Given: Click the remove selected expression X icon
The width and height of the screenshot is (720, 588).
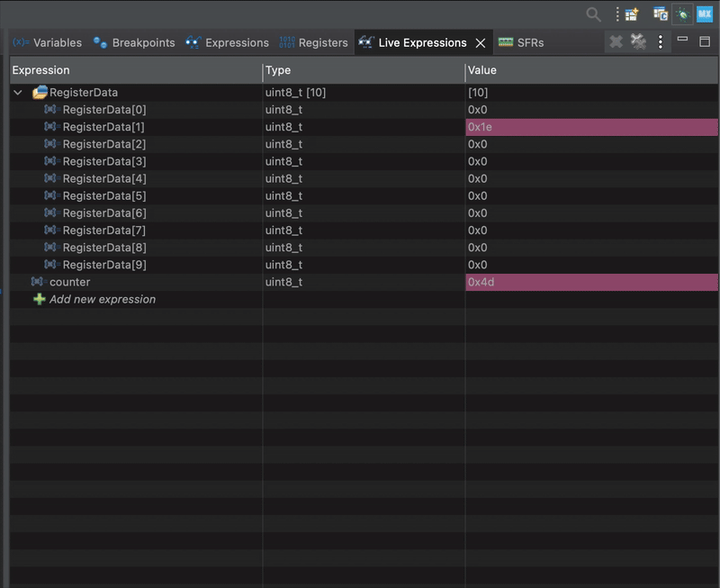Looking at the screenshot, I should (x=616, y=42).
